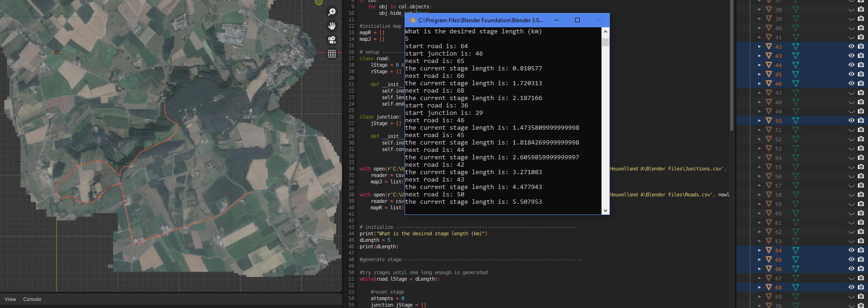Click console window scroll down arrow

(x=605, y=210)
